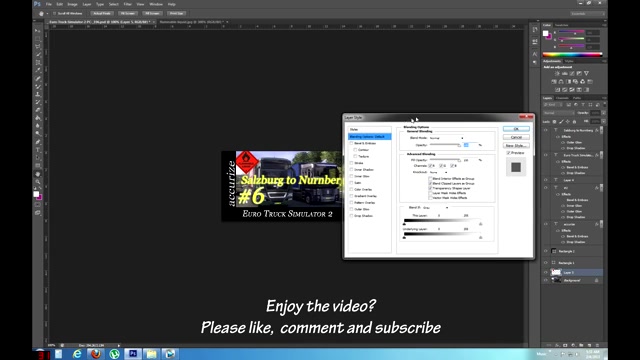Open the workspace Essentials dropdown
640x360 pixels.
pos(587,13)
